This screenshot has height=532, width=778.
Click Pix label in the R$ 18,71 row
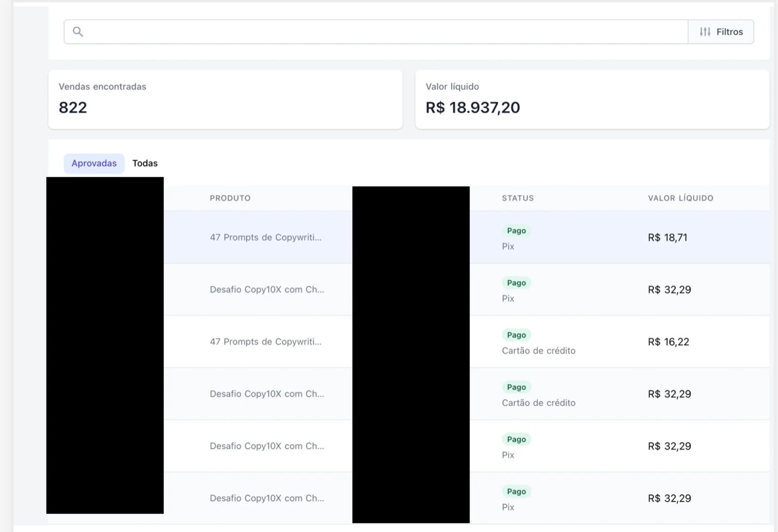[508, 246]
